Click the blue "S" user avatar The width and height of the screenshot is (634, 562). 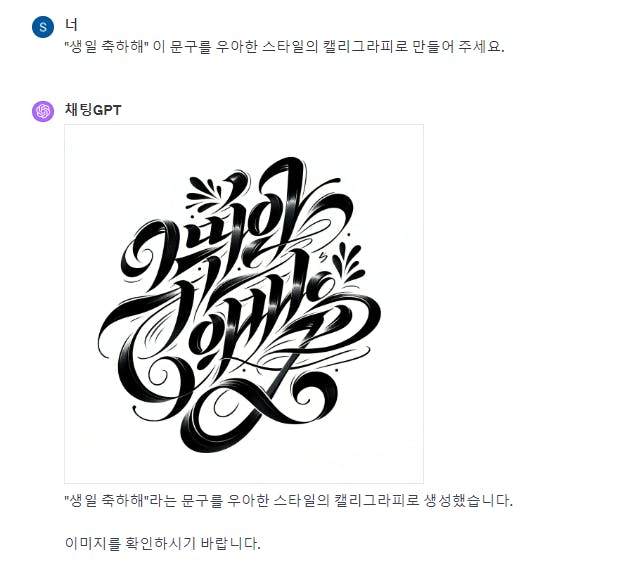(43, 27)
